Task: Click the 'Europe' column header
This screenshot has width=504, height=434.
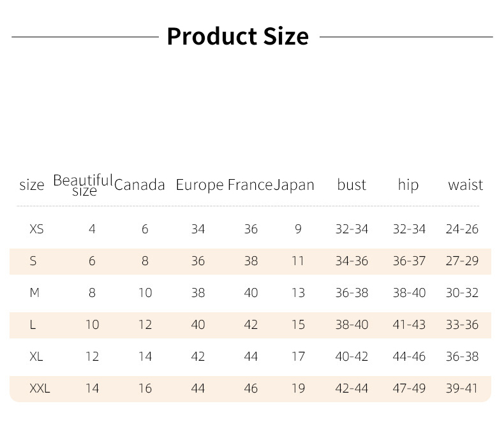Action: tap(199, 185)
